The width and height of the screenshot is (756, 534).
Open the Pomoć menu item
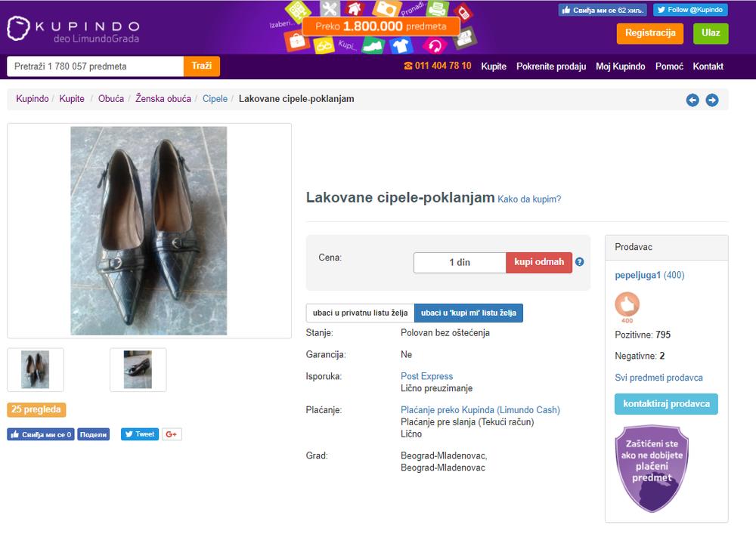pyautogui.click(x=669, y=66)
